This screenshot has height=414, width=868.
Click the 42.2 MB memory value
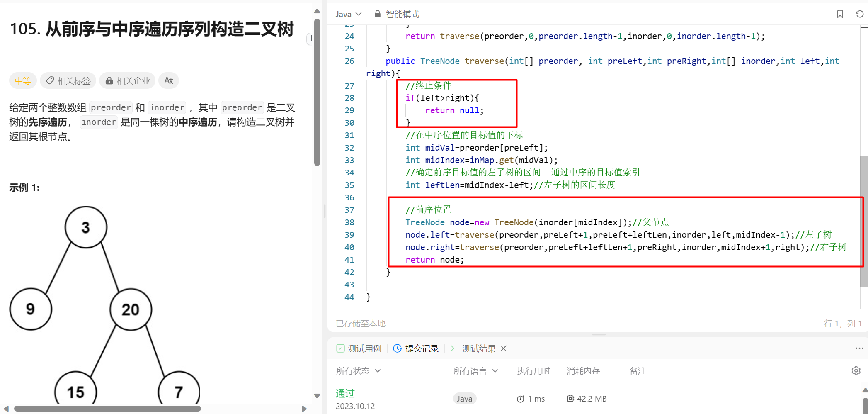click(587, 399)
